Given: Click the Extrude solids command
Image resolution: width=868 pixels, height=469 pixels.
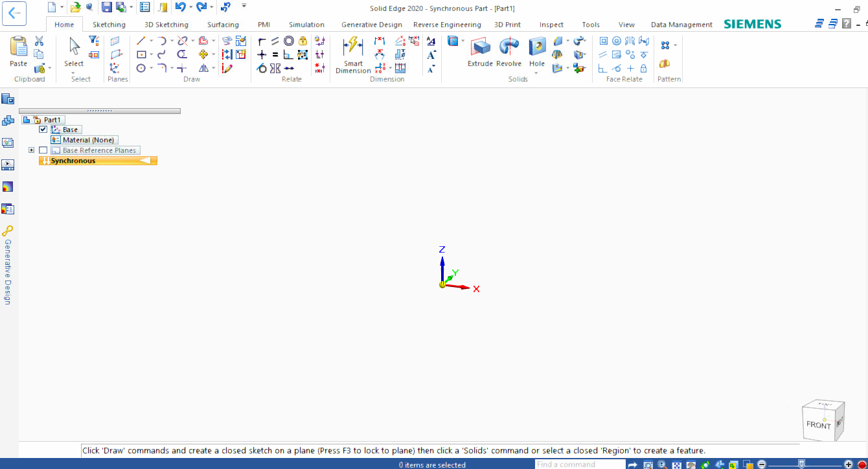Looking at the screenshot, I should coord(481,52).
